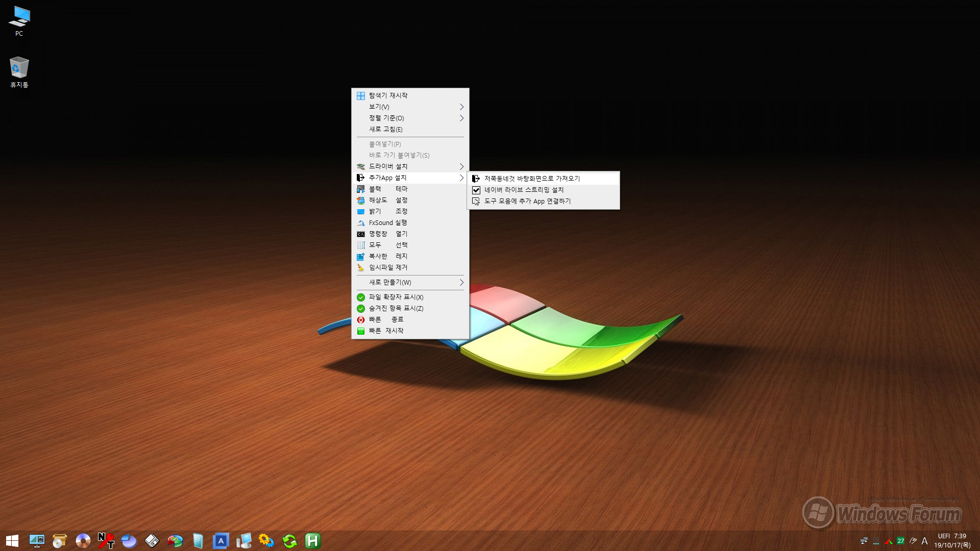Click 빠른 종료 quick shutdown entry
The width and height of the screenshot is (980, 551).
click(410, 319)
